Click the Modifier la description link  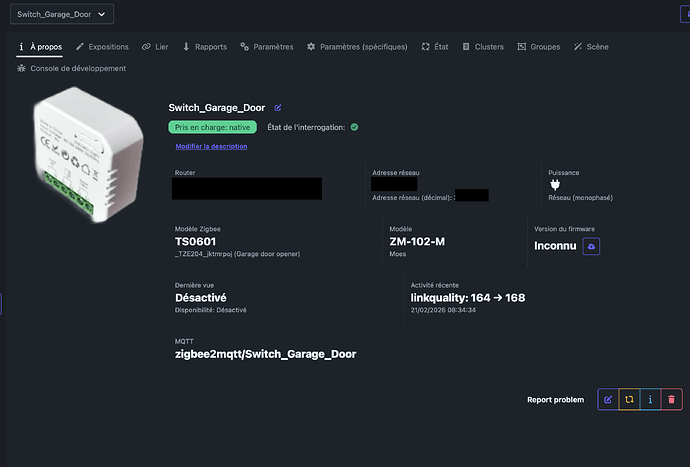pyautogui.click(x=211, y=147)
